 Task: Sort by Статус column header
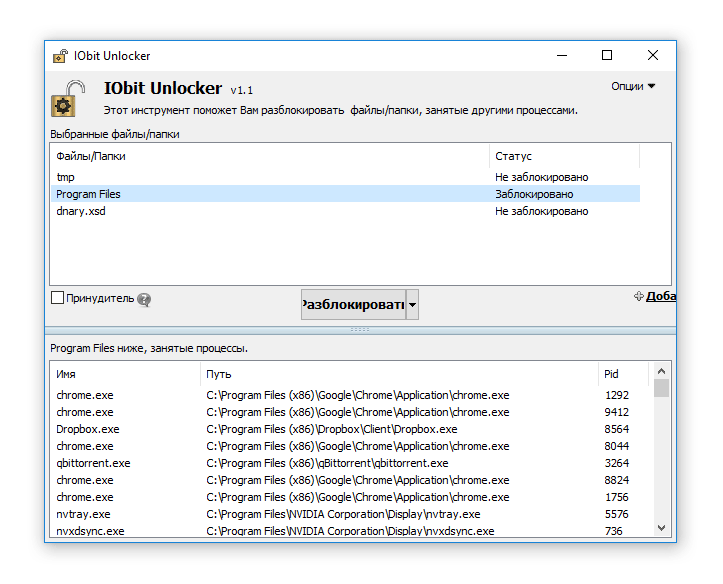(x=564, y=156)
